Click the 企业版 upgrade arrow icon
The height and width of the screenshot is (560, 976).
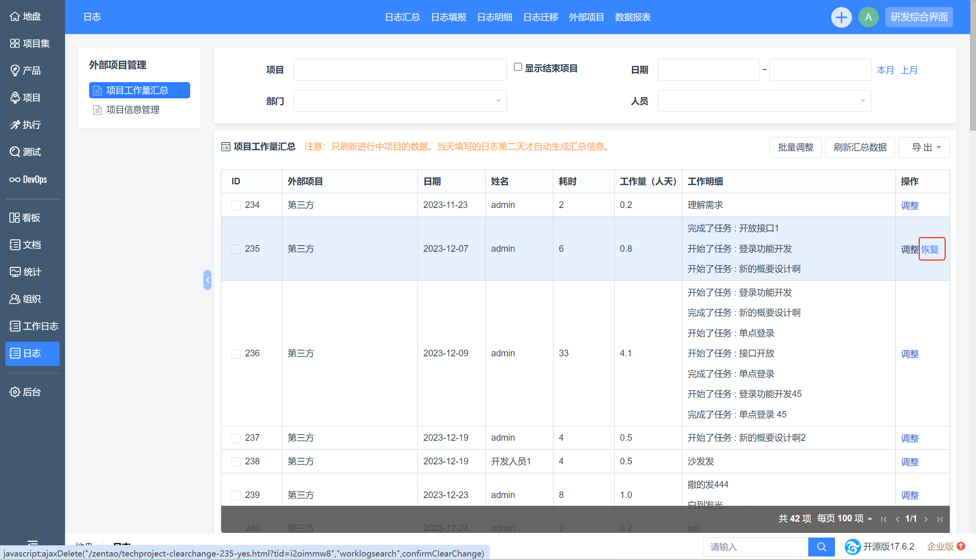(961, 546)
